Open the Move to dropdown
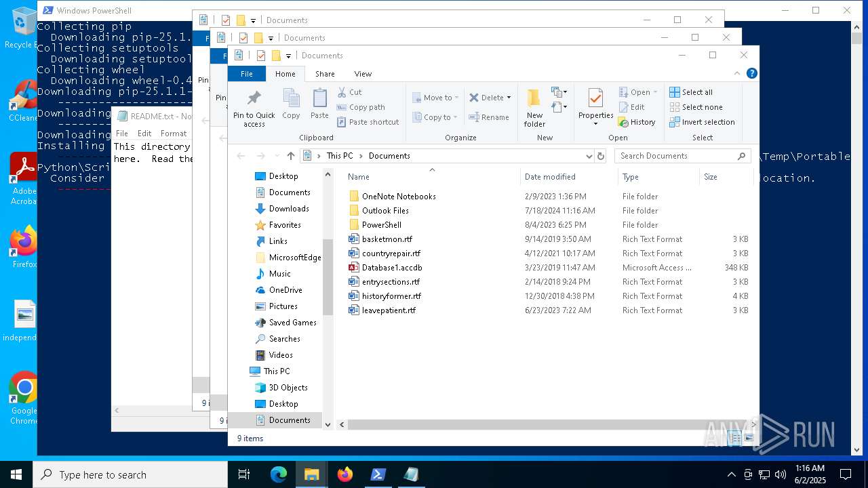This screenshot has width=868, height=488. point(435,98)
